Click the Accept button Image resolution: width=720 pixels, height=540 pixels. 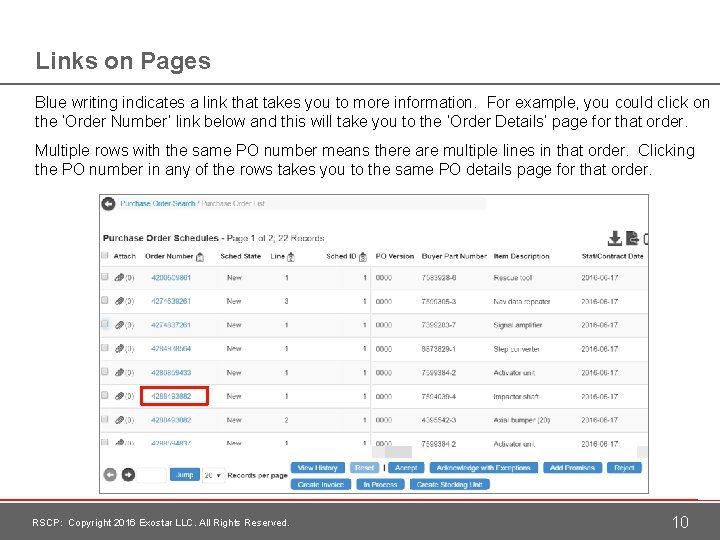(406, 467)
